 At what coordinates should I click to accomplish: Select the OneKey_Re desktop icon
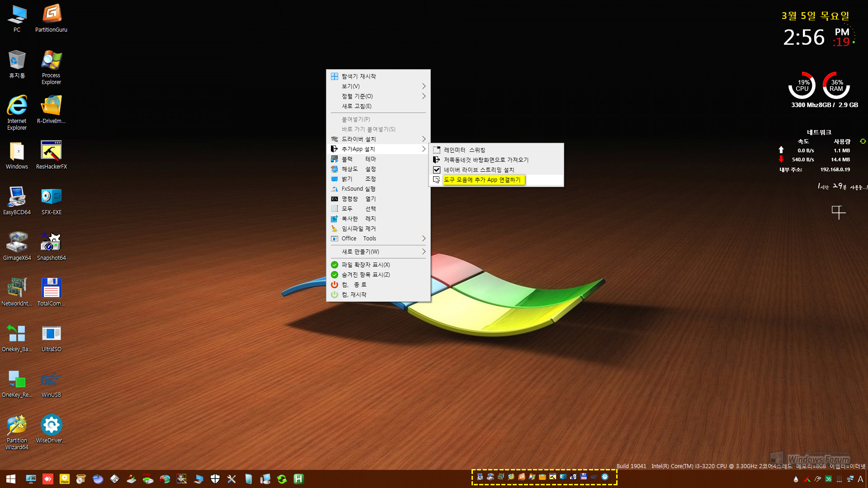[x=17, y=383]
